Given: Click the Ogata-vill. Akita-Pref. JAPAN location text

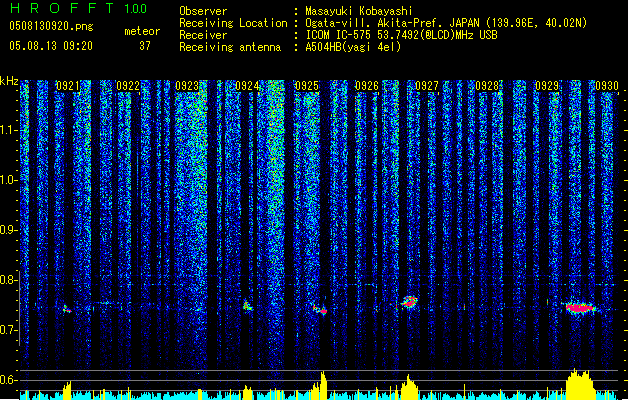Looking at the screenshot, I should point(393,23).
